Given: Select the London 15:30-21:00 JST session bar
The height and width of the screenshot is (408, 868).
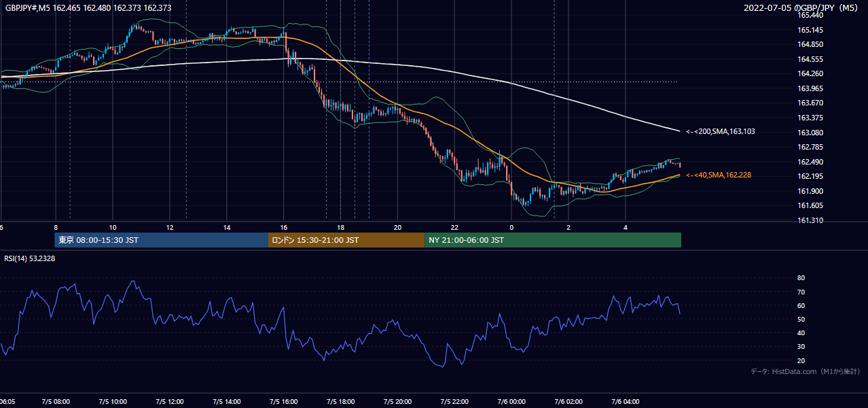Looking at the screenshot, I should tap(346, 240).
